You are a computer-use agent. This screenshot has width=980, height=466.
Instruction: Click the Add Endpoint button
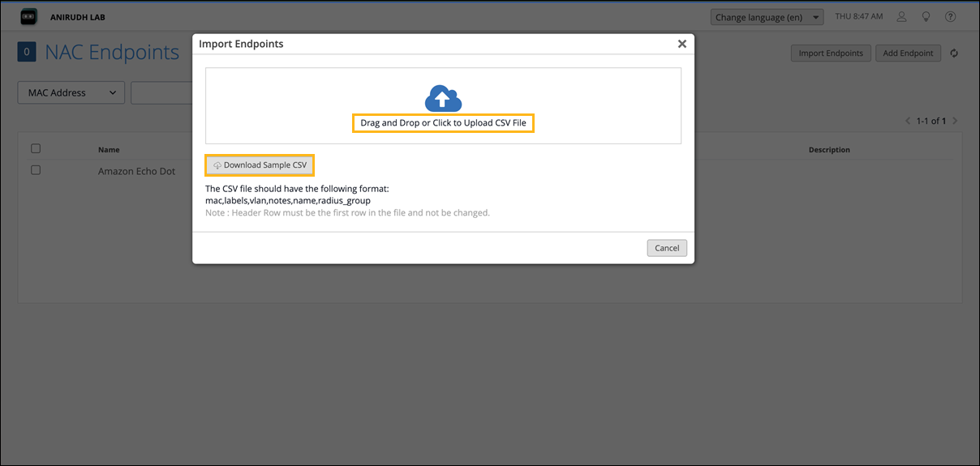click(908, 53)
